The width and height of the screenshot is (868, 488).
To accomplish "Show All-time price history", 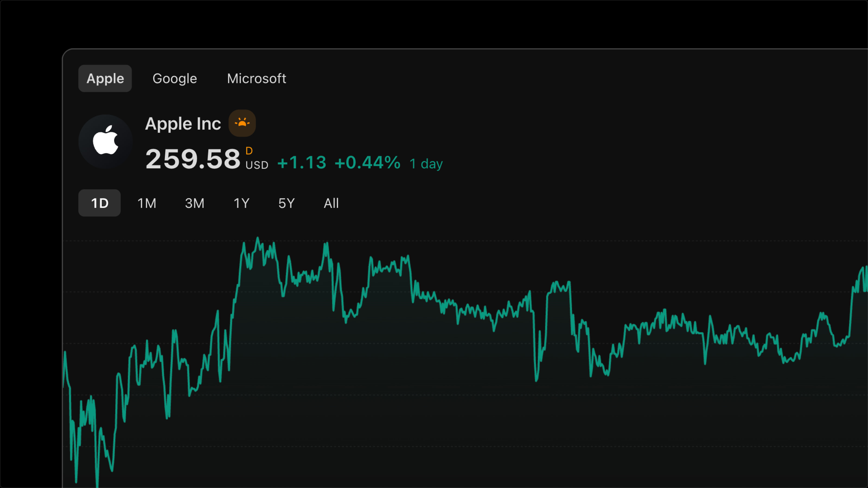I will (x=331, y=203).
